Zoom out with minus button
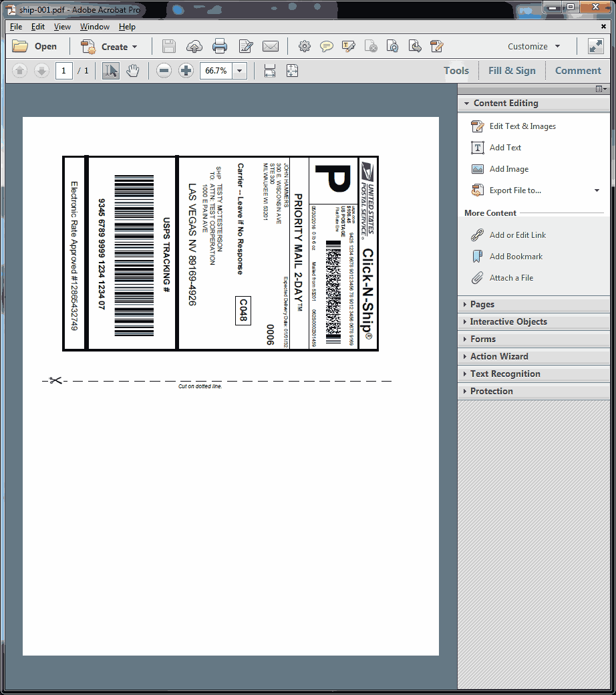This screenshot has height=695, width=616. 164,70
